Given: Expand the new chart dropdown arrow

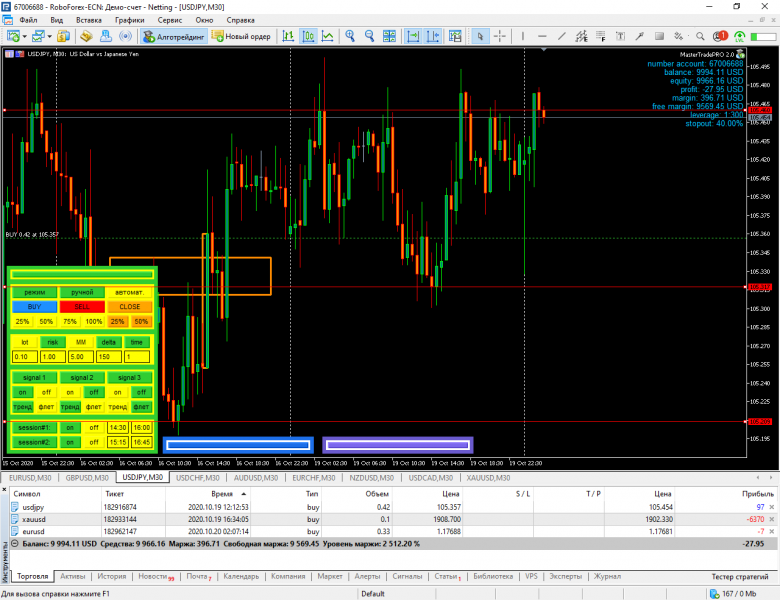Looking at the screenshot, I should pos(24,36).
